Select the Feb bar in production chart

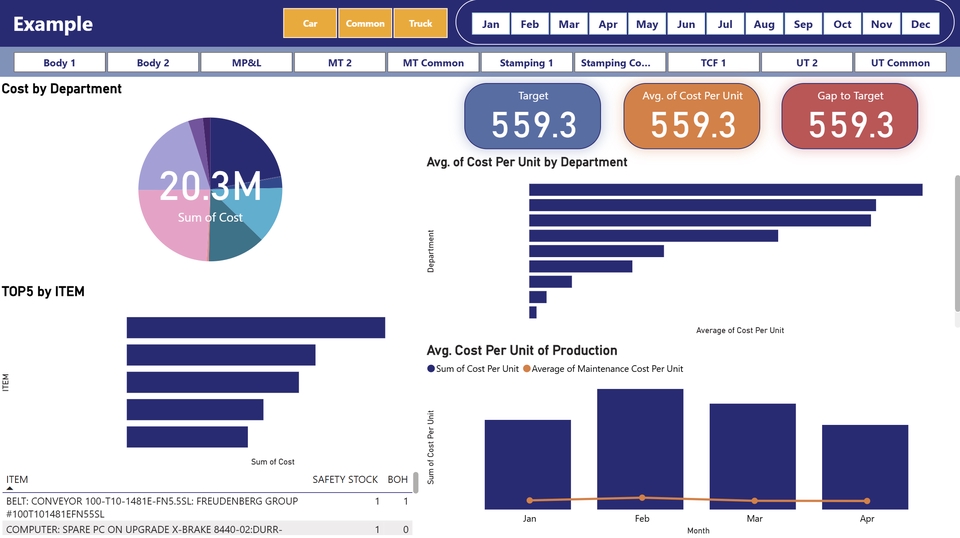pyautogui.click(x=640, y=448)
